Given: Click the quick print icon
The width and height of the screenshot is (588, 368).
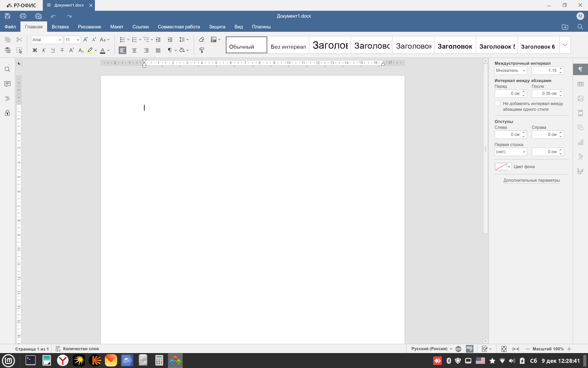Looking at the screenshot, I should (38, 16).
